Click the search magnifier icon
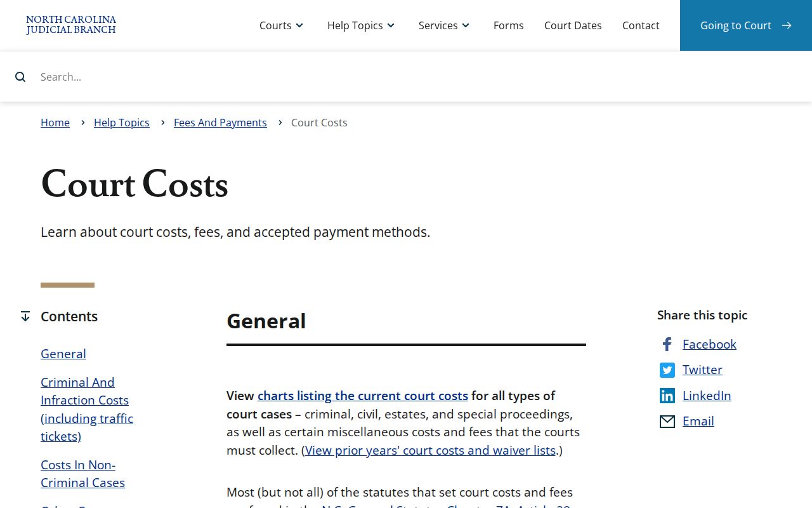Screen dimensions: 812x508 (20, 77)
